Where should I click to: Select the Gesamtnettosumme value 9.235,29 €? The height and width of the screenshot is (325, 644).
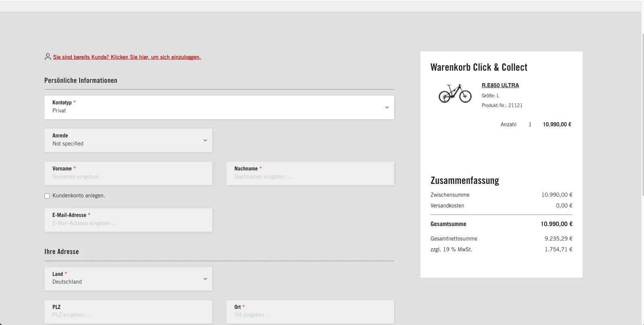pos(558,239)
